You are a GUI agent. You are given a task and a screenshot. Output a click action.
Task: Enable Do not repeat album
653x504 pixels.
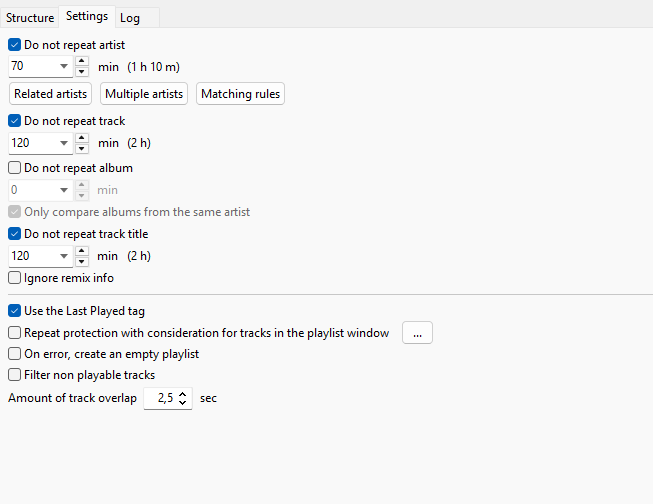tap(15, 168)
